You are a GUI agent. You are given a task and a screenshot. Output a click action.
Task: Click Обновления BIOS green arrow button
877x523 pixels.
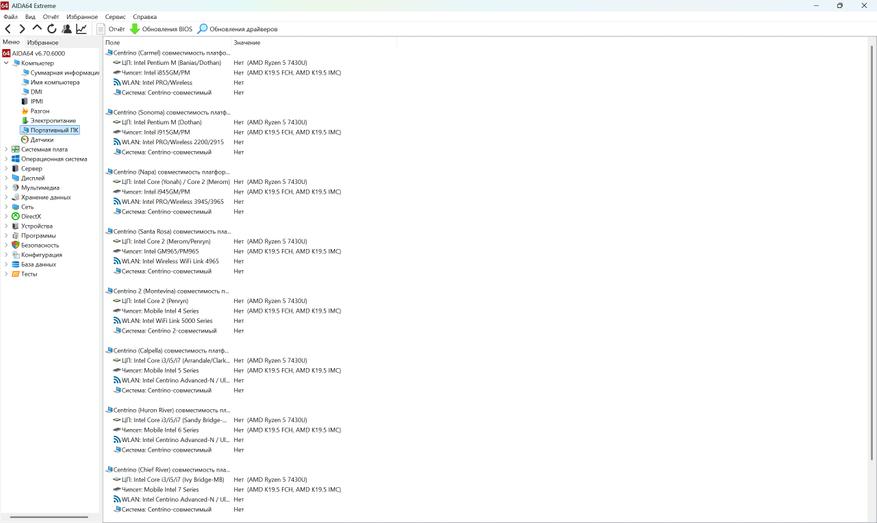pos(161,29)
